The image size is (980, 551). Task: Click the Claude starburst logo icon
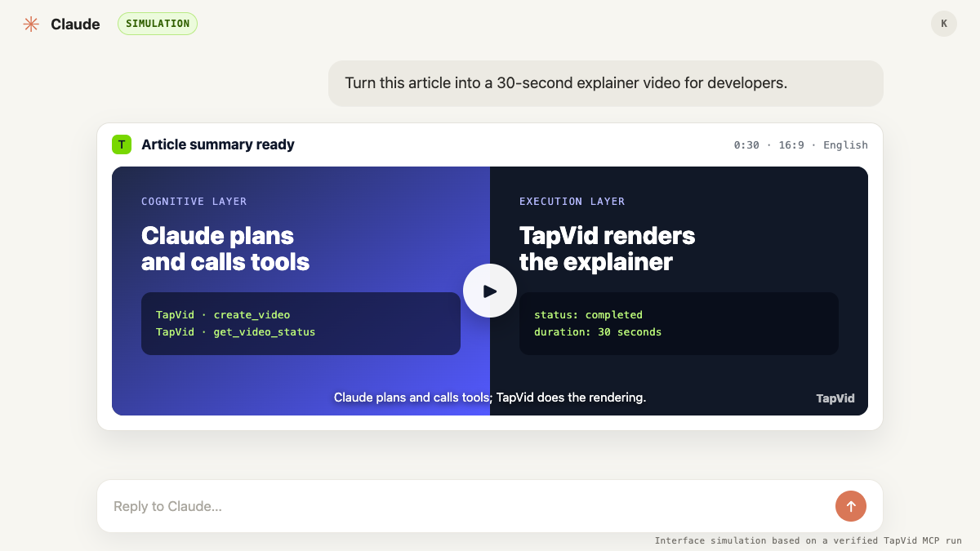(x=31, y=24)
